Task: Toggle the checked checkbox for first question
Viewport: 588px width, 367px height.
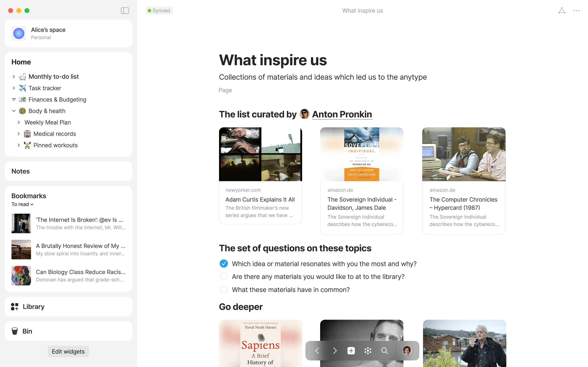Action: (224, 264)
